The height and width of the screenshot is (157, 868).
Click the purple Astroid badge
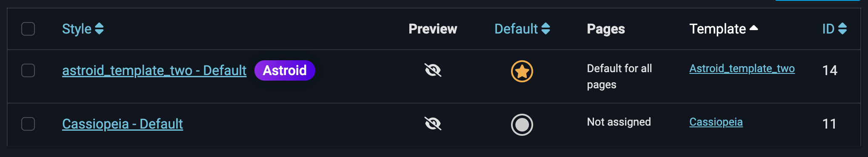(285, 70)
